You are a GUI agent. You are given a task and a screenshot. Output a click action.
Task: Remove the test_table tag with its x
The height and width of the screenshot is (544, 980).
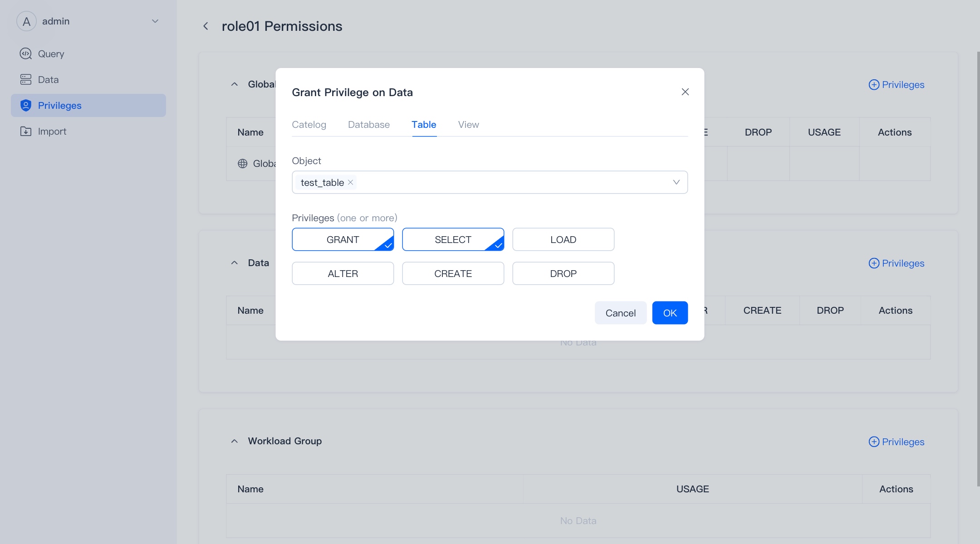point(351,182)
